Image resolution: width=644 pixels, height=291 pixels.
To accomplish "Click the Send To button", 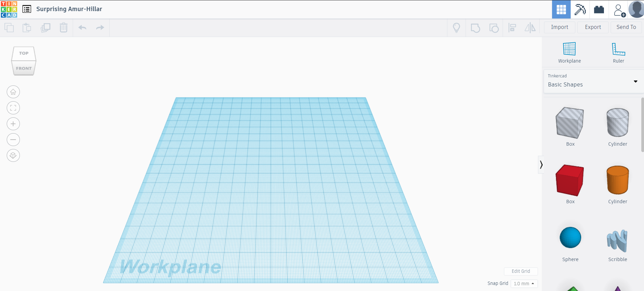I will tap(626, 27).
